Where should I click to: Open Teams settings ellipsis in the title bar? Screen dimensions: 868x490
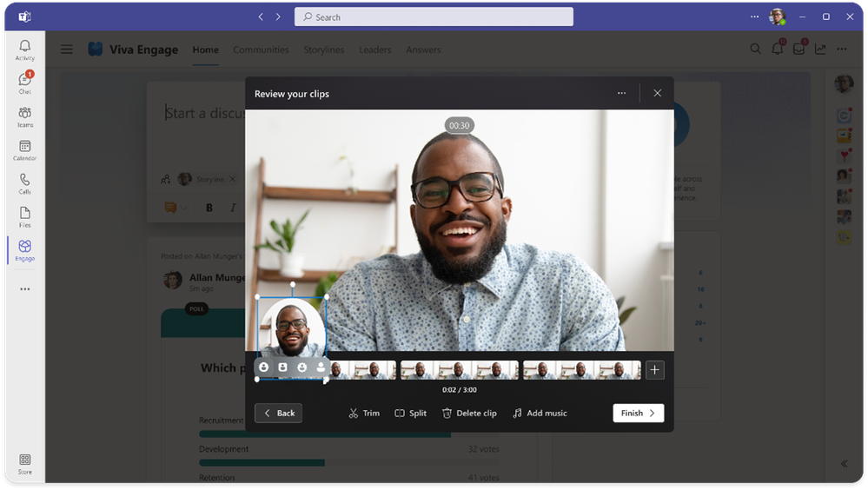click(x=754, y=17)
